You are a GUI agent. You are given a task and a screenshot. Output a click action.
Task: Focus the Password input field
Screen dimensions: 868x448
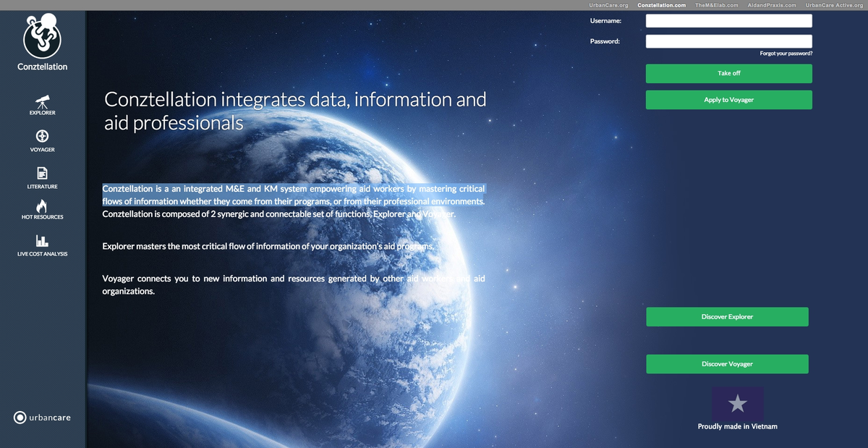click(728, 42)
